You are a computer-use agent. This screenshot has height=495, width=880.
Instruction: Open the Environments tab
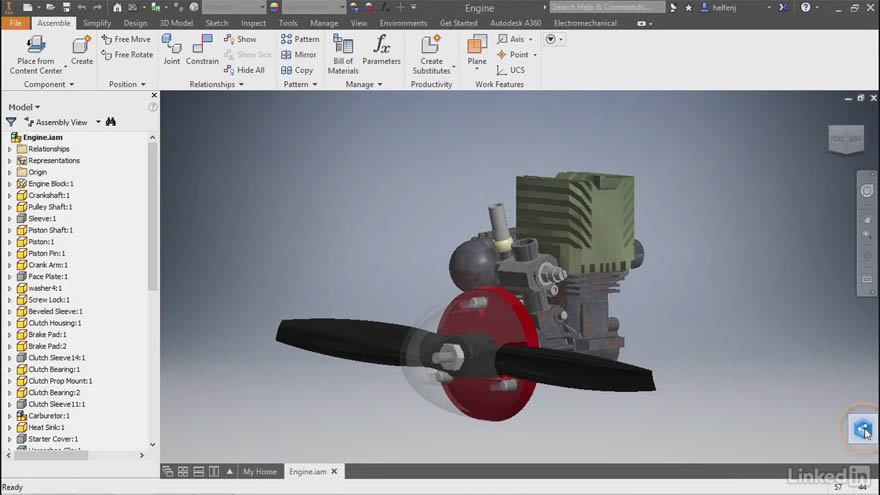403,23
